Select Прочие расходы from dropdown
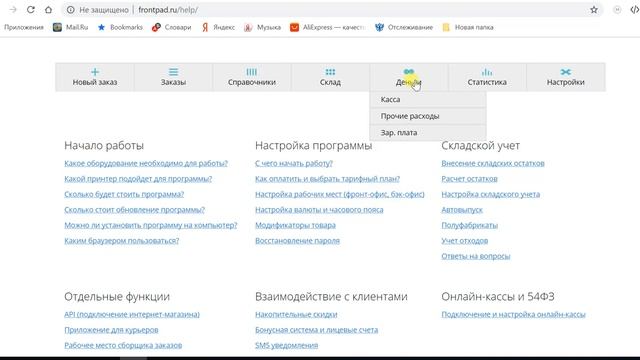 pos(428,116)
